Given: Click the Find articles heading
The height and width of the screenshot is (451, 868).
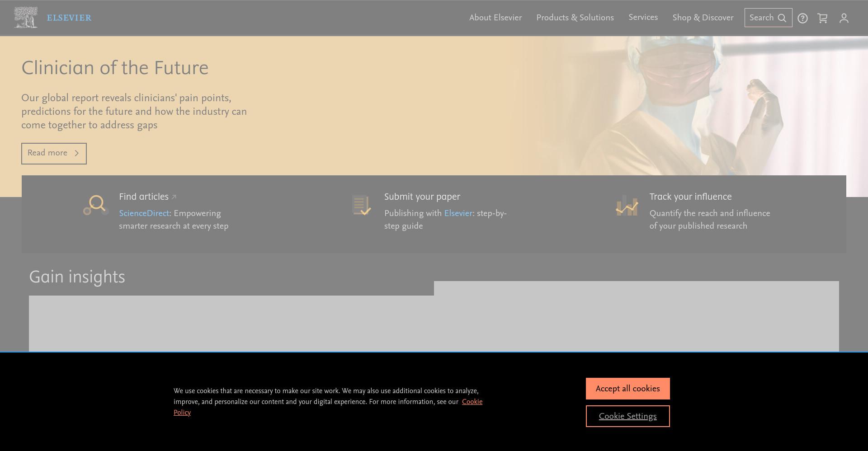Looking at the screenshot, I should click(144, 197).
